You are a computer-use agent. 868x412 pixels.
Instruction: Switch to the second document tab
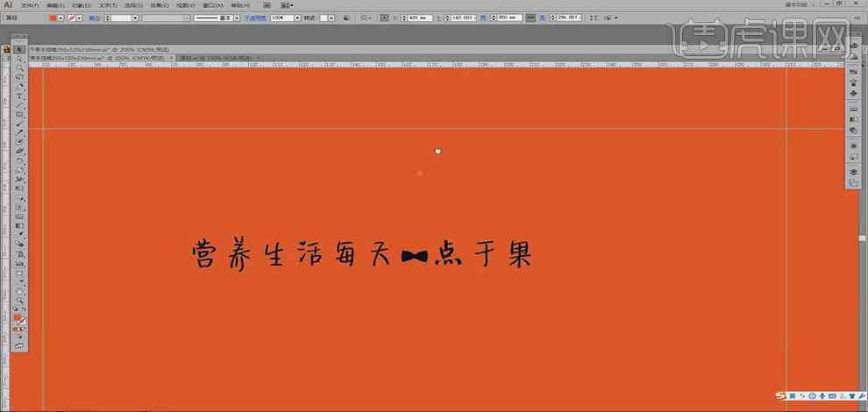pos(217,58)
